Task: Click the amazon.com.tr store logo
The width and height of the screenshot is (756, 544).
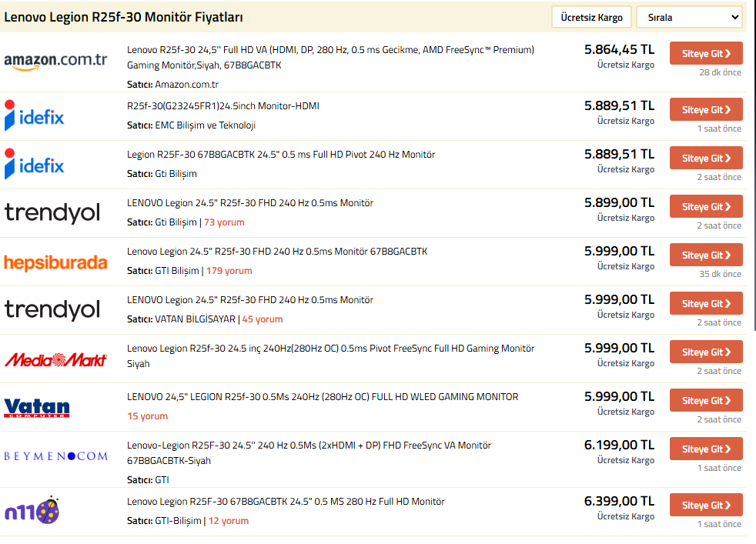Action: [x=55, y=62]
